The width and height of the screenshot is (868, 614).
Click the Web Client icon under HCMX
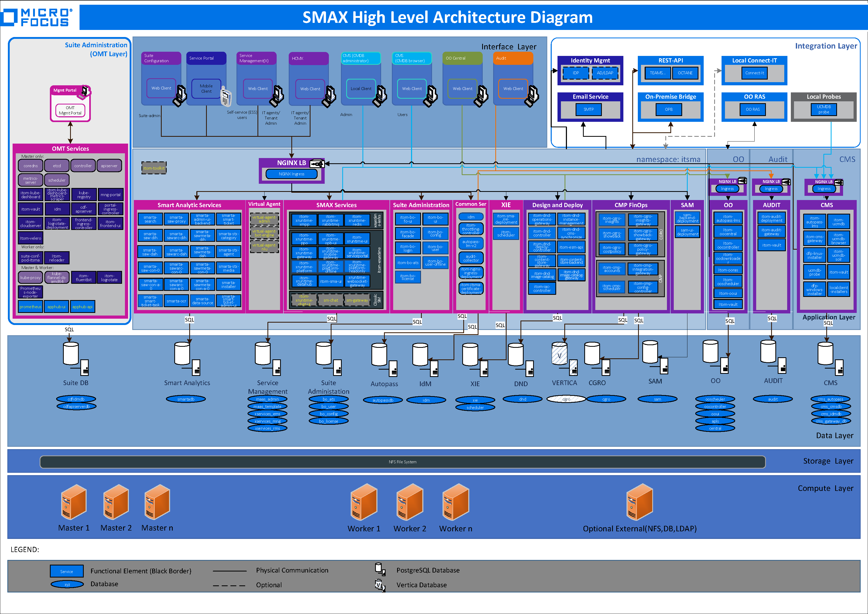tap(310, 89)
